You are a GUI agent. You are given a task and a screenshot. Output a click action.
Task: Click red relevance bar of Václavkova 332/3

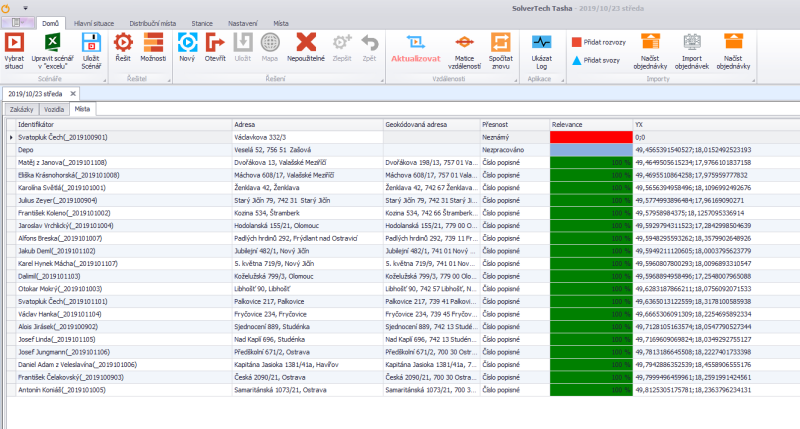click(591, 137)
